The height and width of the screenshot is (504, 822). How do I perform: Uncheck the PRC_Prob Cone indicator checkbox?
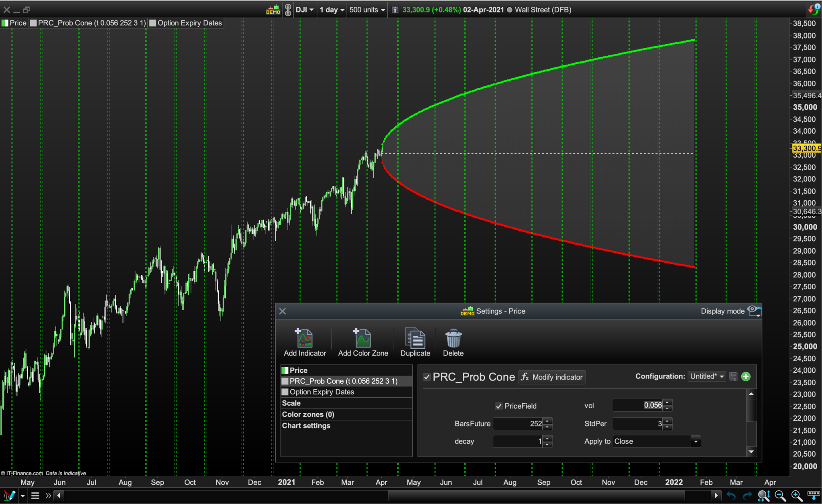pos(427,377)
